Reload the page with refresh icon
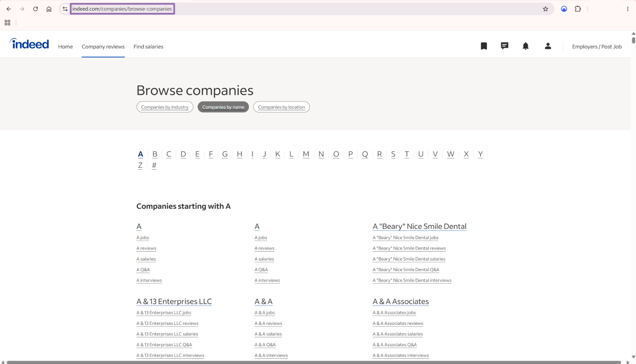 click(35, 9)
